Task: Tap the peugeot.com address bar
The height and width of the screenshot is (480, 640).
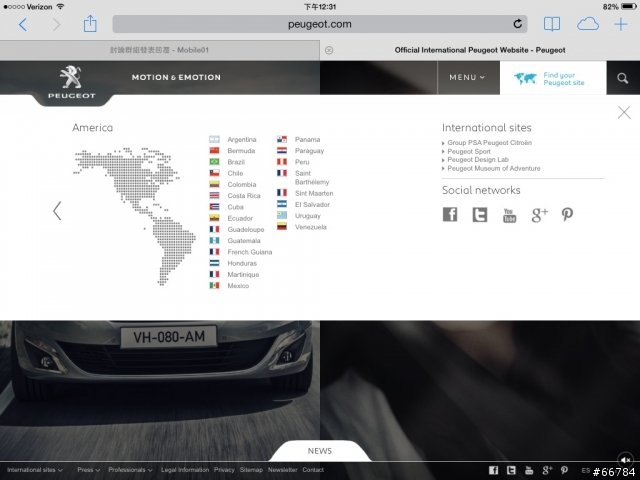Action: pyautogui.click(x=320, y=24)
